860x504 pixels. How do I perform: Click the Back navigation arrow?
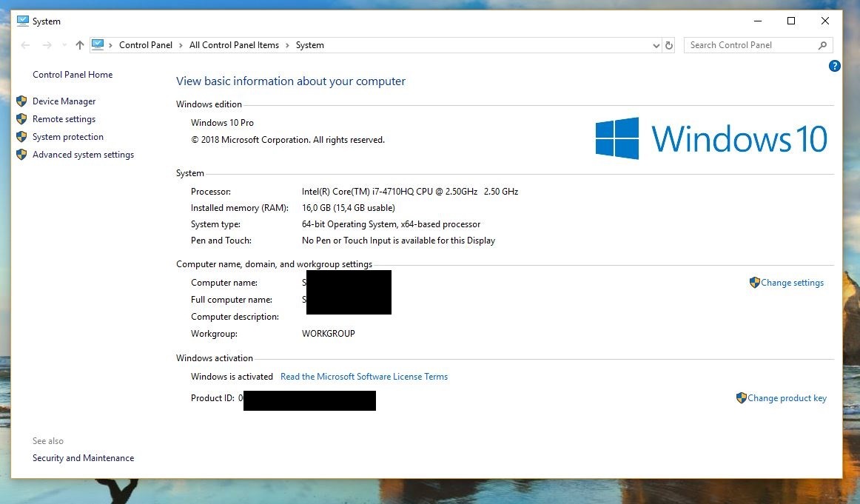pos(25,45)
